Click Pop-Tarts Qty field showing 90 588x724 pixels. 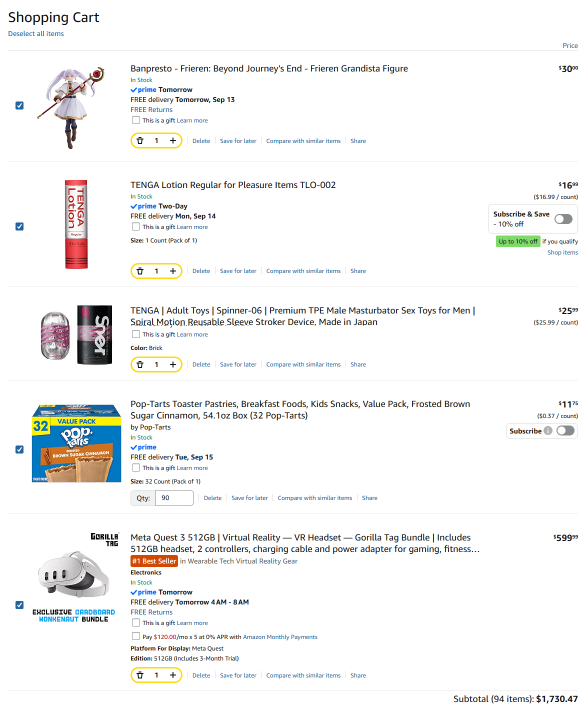tap(174, 498)
